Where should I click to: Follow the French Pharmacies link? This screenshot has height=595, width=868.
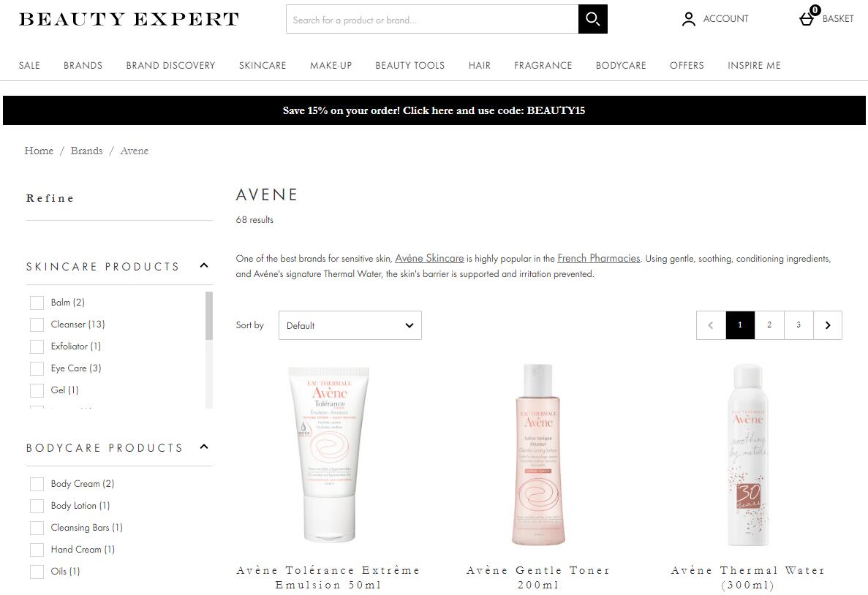coord(598,259)
